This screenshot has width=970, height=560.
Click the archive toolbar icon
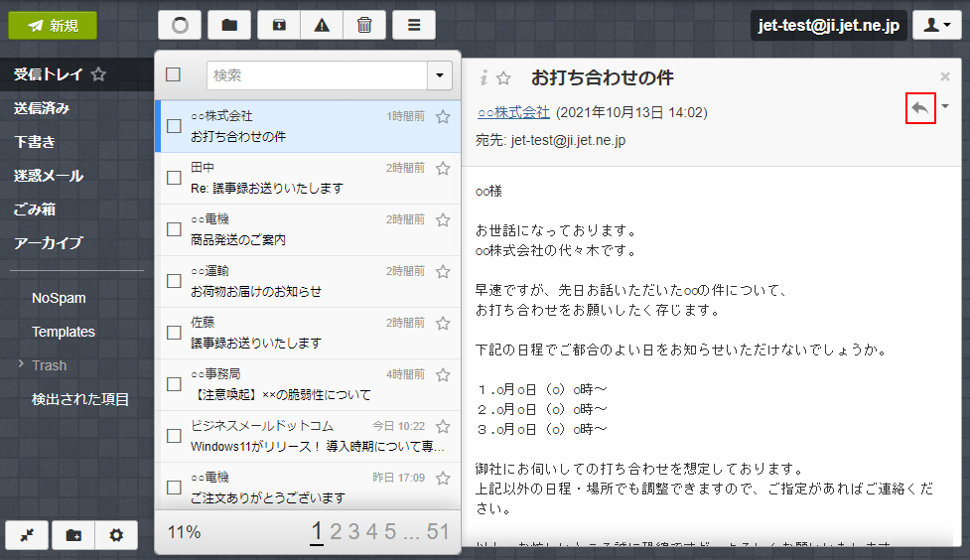point(278,26)
